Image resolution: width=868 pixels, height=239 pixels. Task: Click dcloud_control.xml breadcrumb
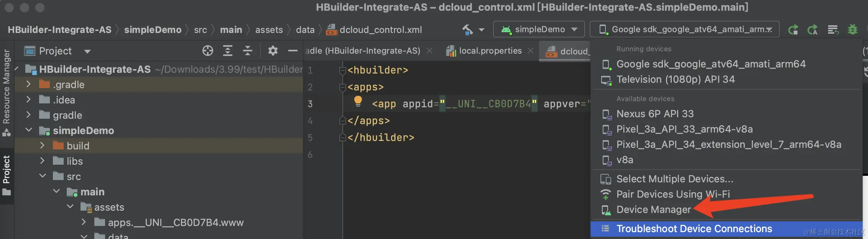(374, 29)
